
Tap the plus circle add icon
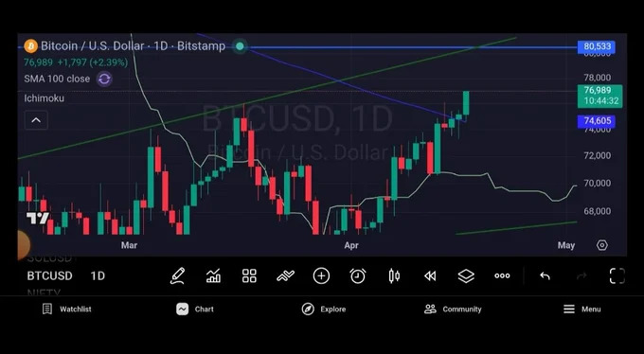[321, 276]
